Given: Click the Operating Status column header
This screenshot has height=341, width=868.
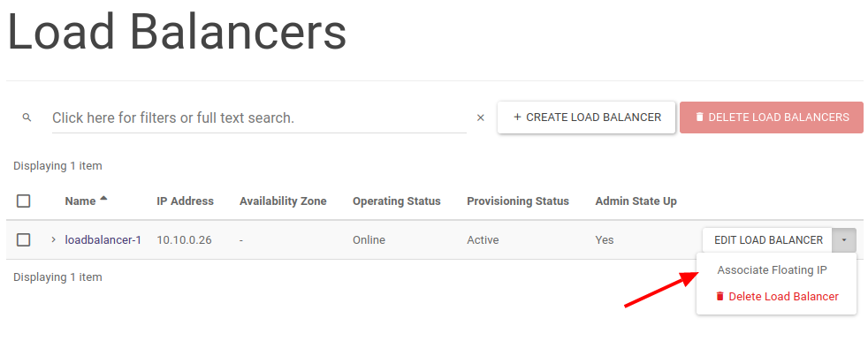Looking at the screenshot, I should pyautogui.click(x=396, y=201).
